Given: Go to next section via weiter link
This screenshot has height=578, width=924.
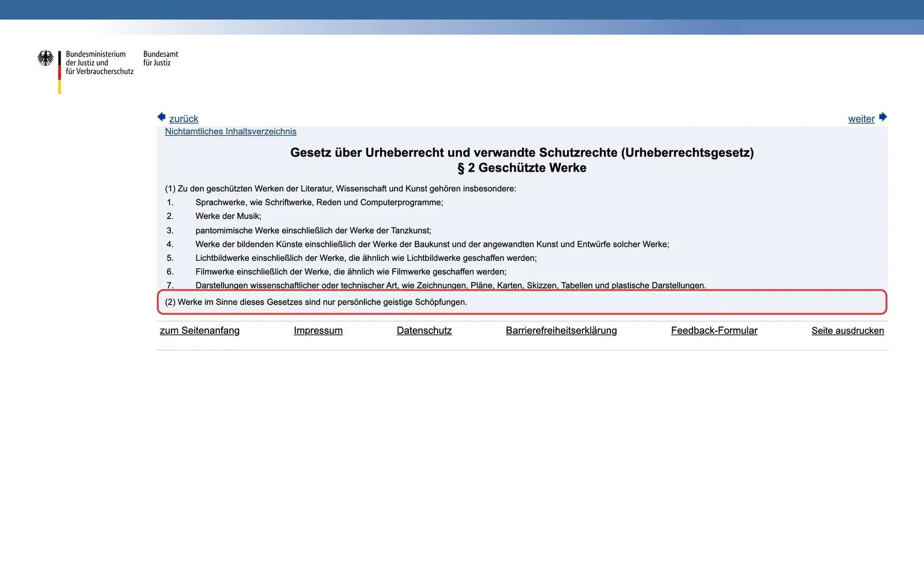Looking at the screenshot, I should (861, 118).
